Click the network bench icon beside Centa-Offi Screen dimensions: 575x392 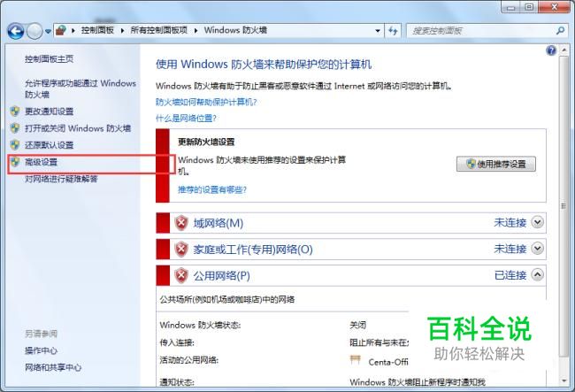click(x=356, y=360)
